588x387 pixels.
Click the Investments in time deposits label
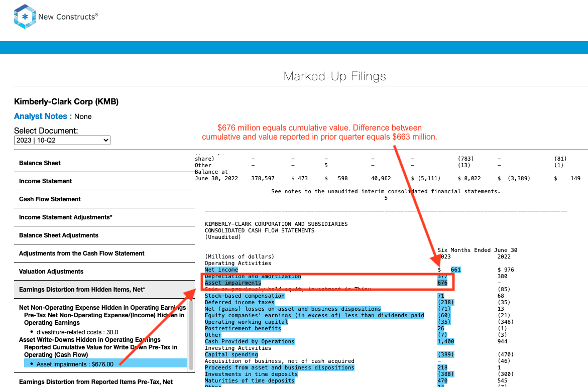click(251, 374)
